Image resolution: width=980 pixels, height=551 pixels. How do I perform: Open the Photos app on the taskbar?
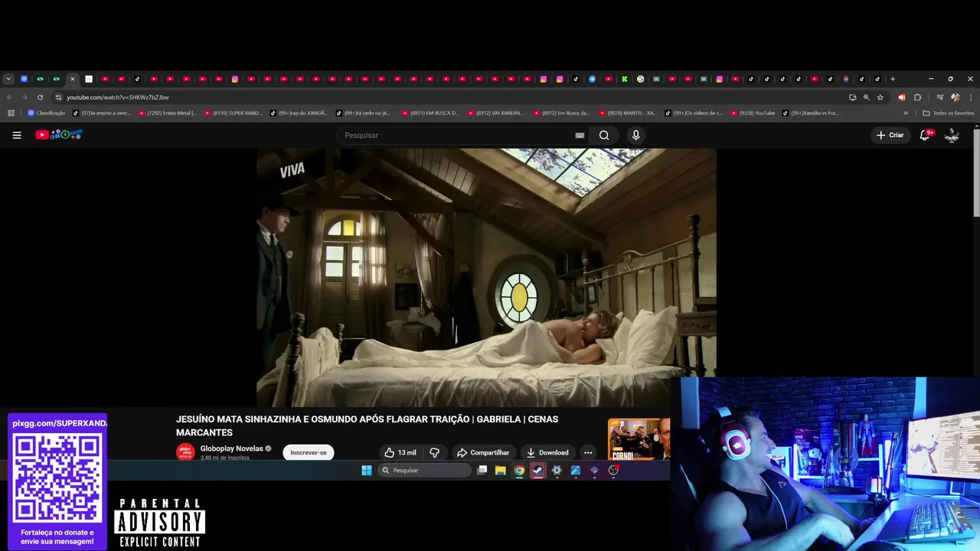point(576,471)
